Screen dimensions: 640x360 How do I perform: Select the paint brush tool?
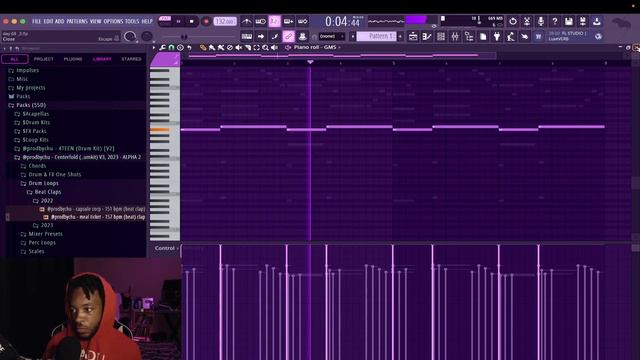pyautogui.click(x=212, y=47)
